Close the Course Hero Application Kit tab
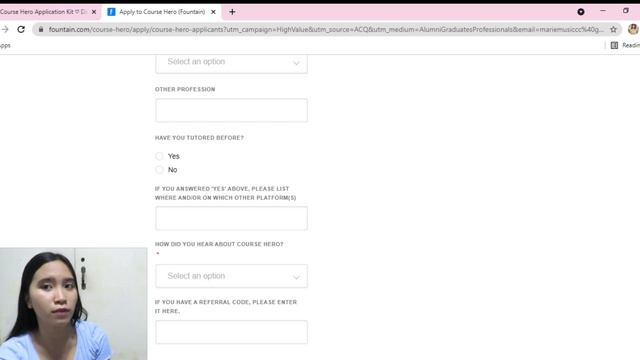Screen dimensions: 640x360 pos(94,12)
